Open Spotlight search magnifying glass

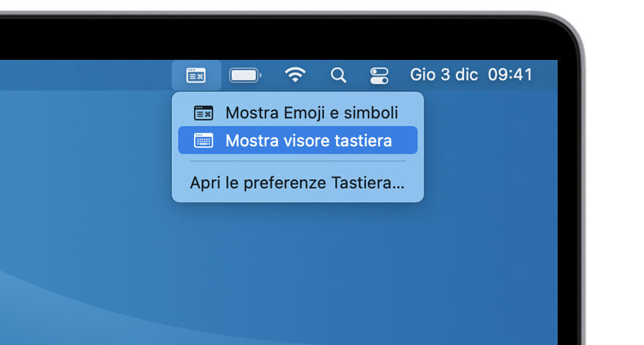[x=338, y=75]
